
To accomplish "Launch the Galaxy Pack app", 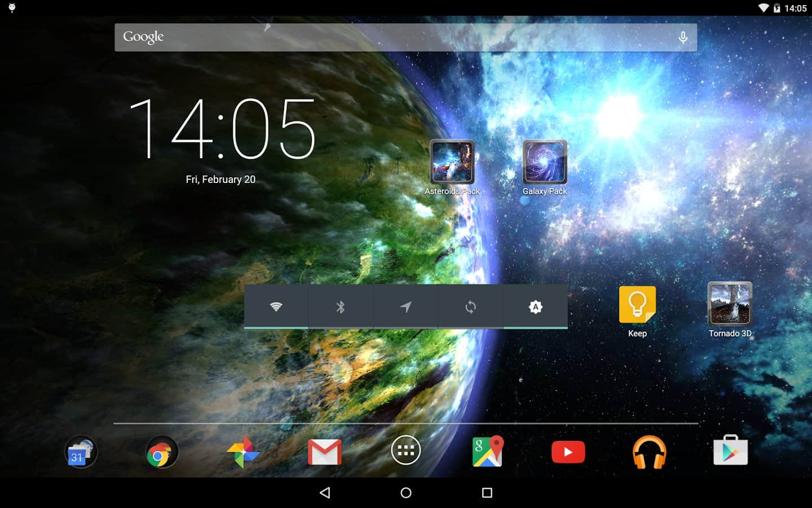I will (544, 163).
